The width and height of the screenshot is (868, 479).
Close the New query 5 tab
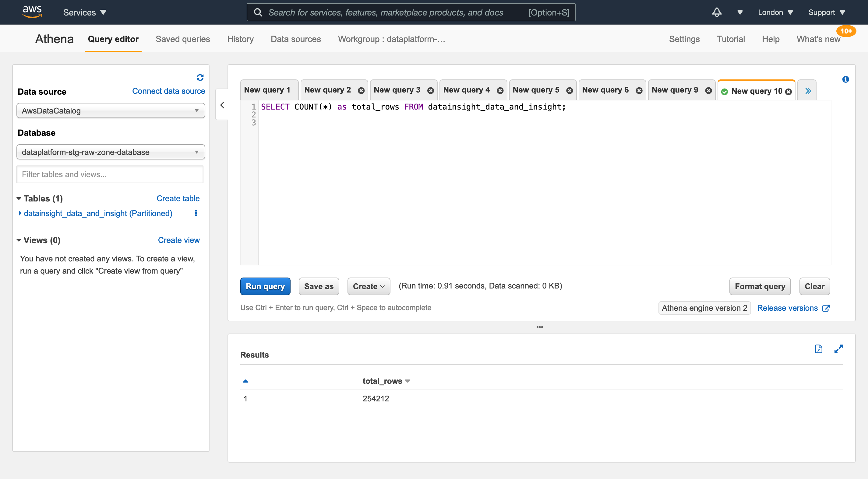click(570, 91)
